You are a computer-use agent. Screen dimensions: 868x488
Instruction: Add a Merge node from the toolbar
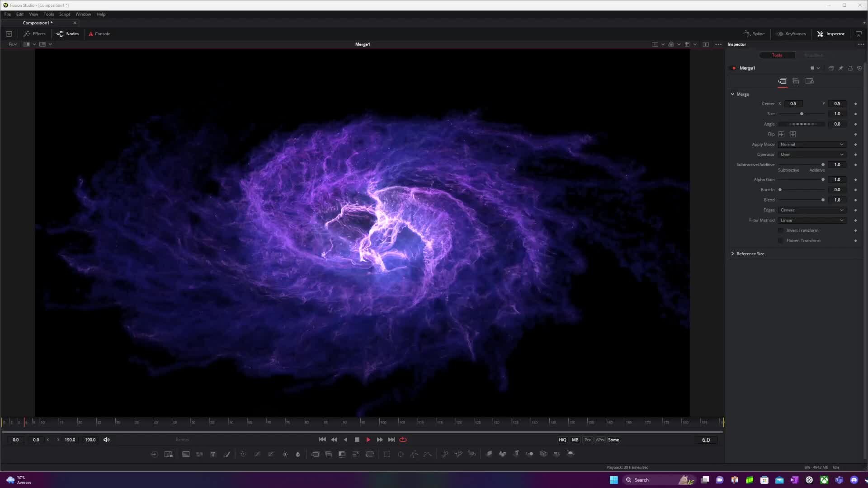coord(315,454)
